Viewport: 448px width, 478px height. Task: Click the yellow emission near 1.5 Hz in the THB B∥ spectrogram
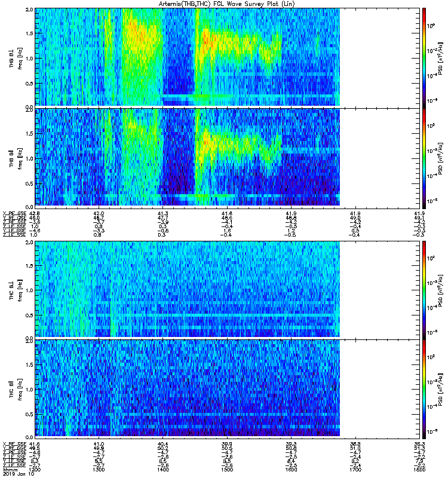pos(207,142)
